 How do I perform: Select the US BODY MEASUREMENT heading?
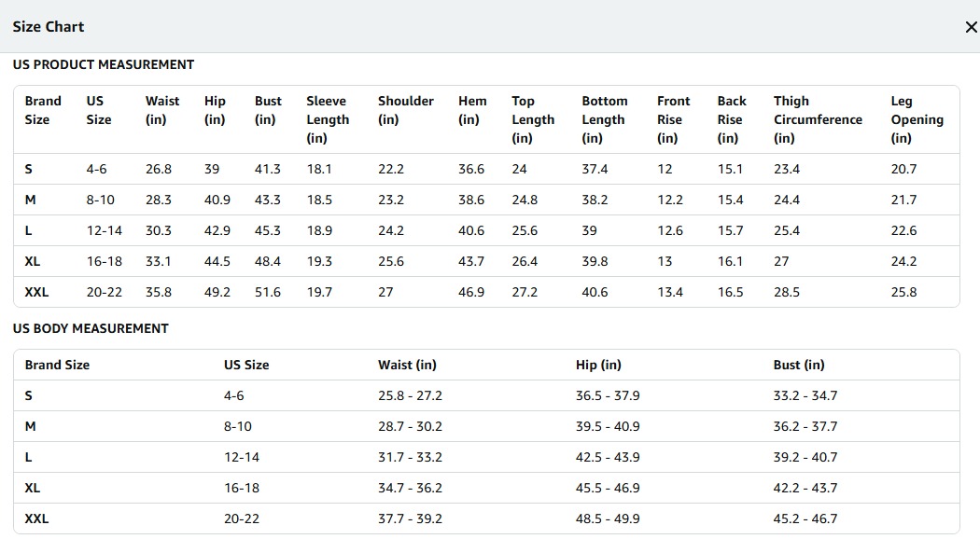pyautogui.click(x=91, y=328)
